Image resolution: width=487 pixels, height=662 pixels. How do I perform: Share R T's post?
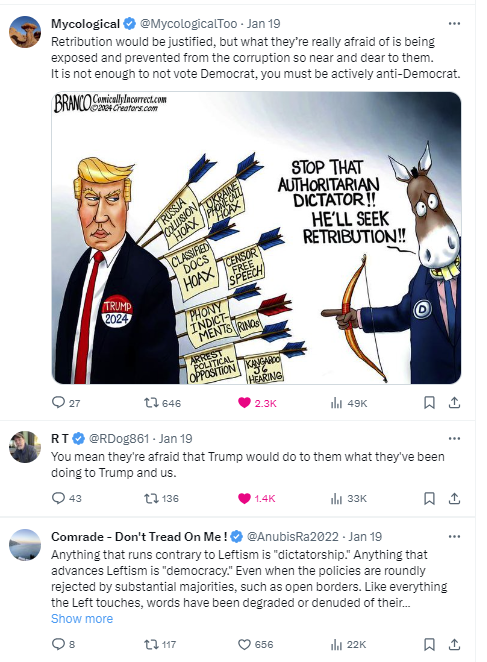454,499
